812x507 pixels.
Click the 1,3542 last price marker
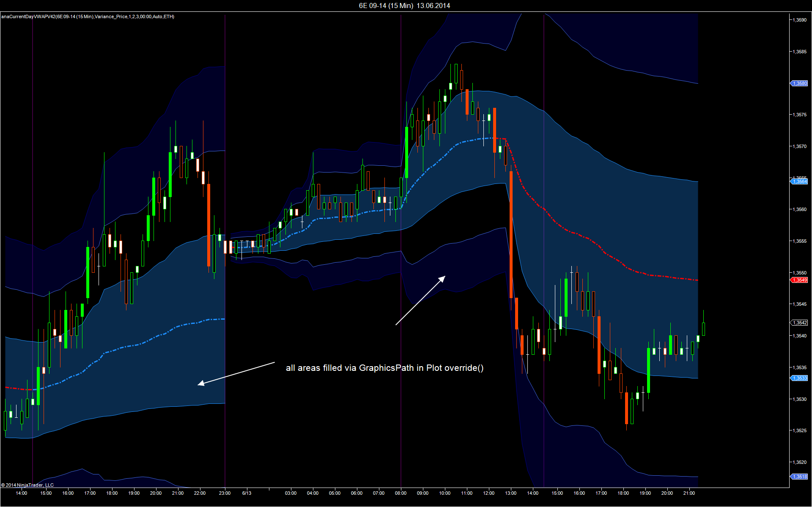point(799,323)
